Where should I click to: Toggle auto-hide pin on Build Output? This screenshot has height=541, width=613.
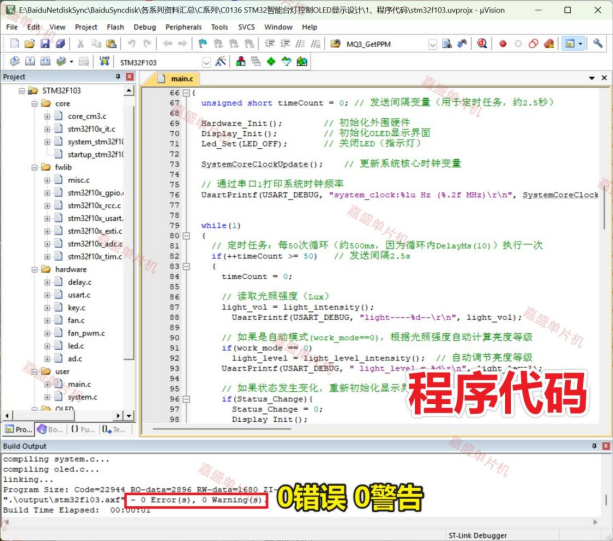tap(594, 446)
